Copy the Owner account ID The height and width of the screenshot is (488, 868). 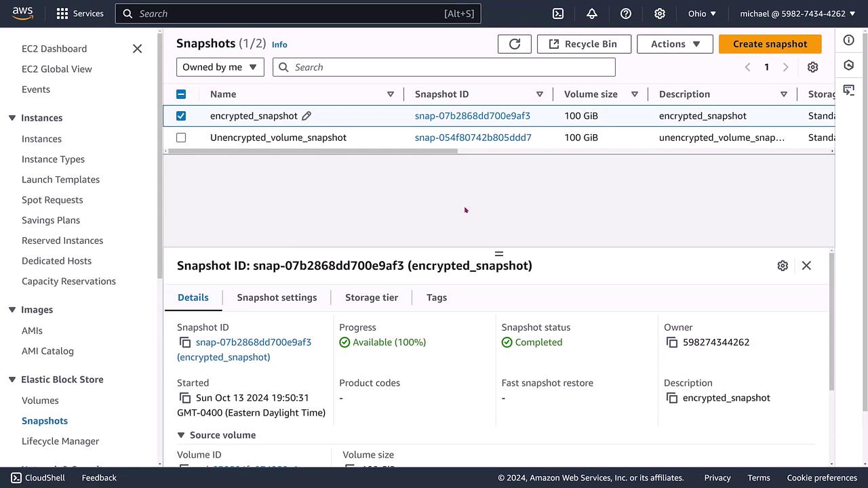(672, 342)
